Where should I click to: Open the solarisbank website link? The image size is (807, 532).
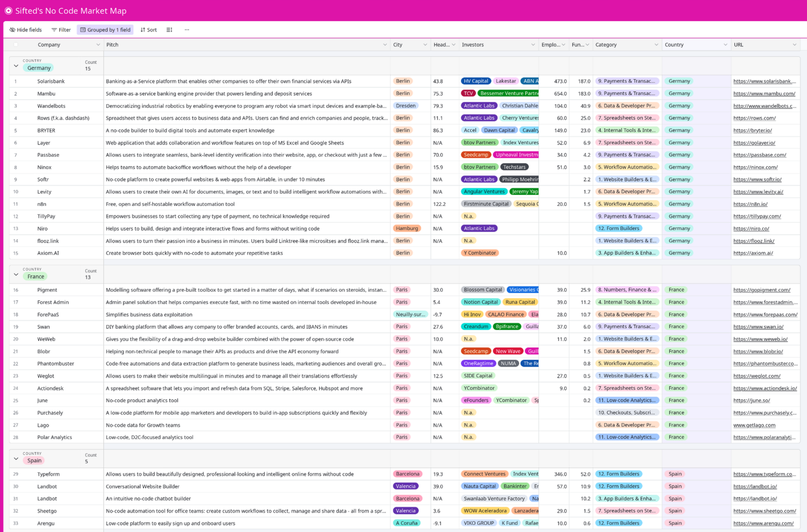[x=765, y=81]
